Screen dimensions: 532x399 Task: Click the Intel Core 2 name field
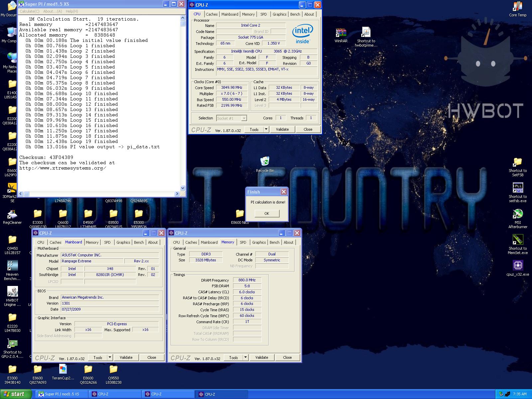tap(251, 25)
